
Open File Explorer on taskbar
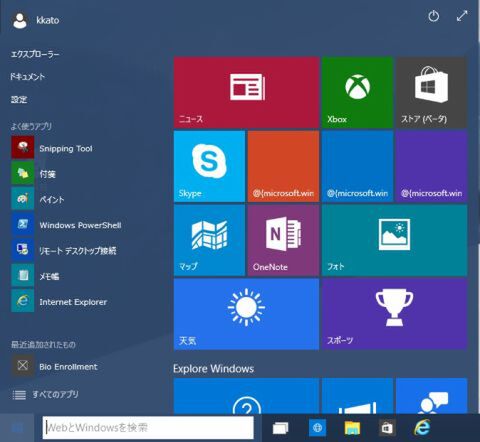coord(352,428)
